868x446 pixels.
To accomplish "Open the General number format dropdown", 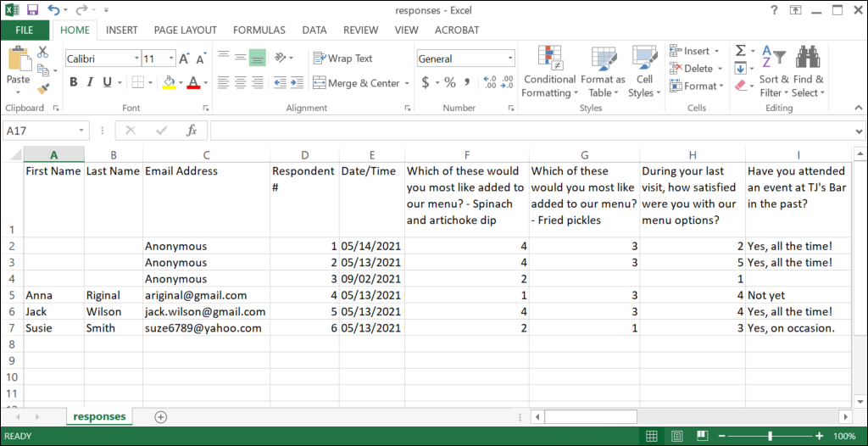I will (x=509, y=59).
